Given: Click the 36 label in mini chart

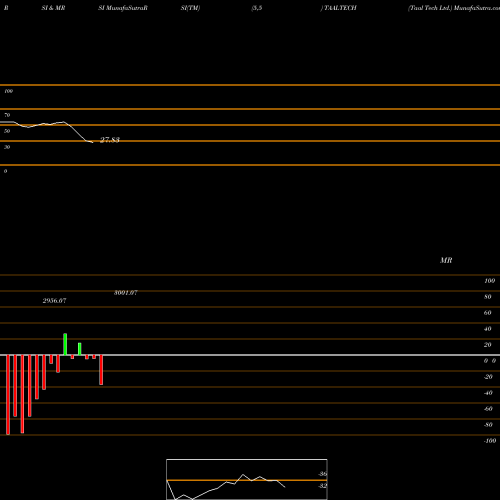Looking at the screenshot, I should coord(323,474).
